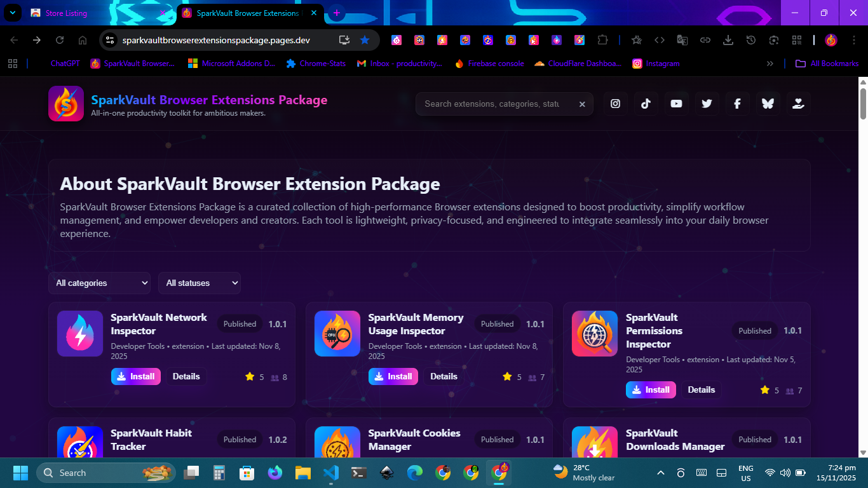Clear the search box with X
The height and width of the screenshot is (488, 868).
582,104
